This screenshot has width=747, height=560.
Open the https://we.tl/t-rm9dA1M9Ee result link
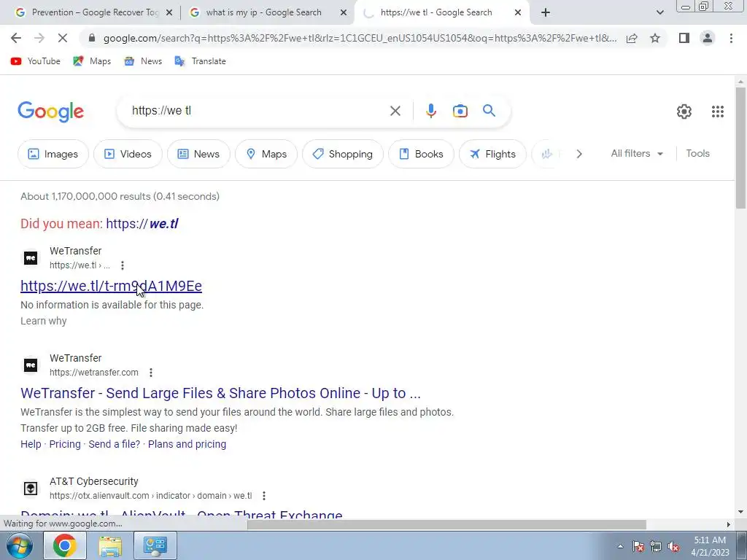click(111, 286)
